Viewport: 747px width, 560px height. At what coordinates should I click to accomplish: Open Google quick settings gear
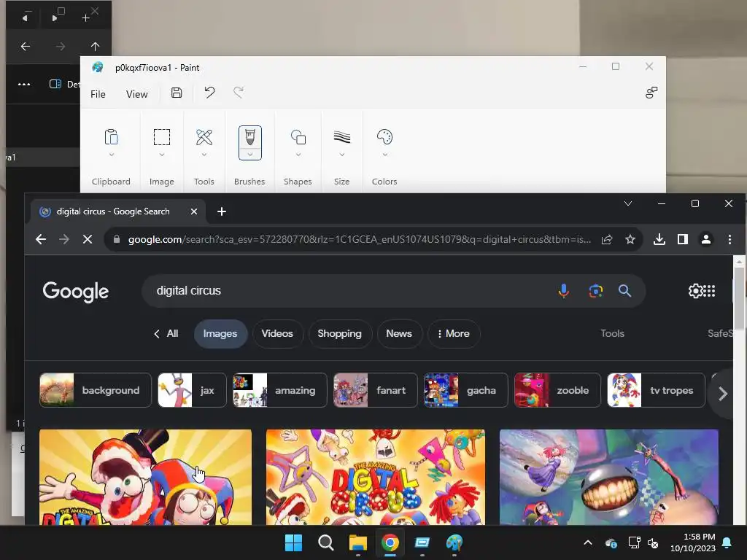point(695,290)
